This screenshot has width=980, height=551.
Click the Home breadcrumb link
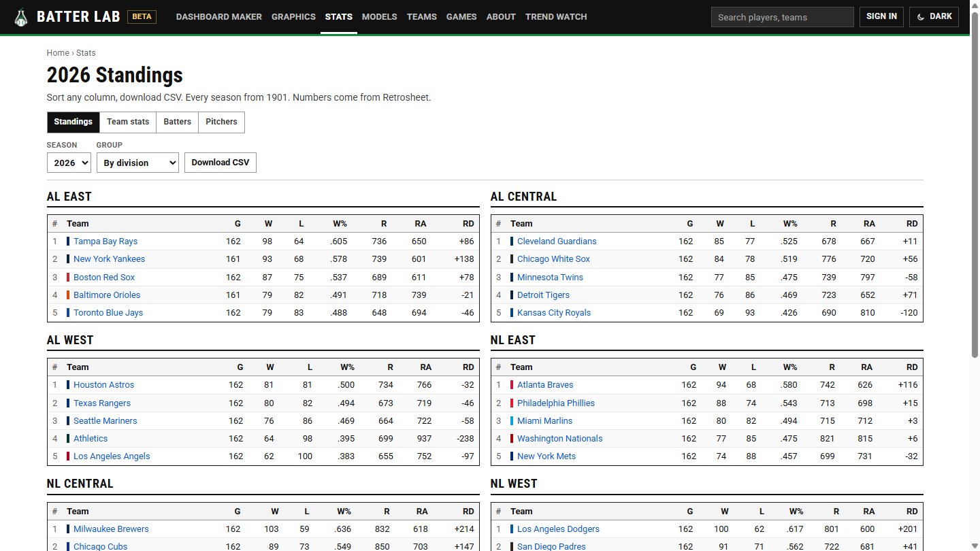tap(58, 53)
